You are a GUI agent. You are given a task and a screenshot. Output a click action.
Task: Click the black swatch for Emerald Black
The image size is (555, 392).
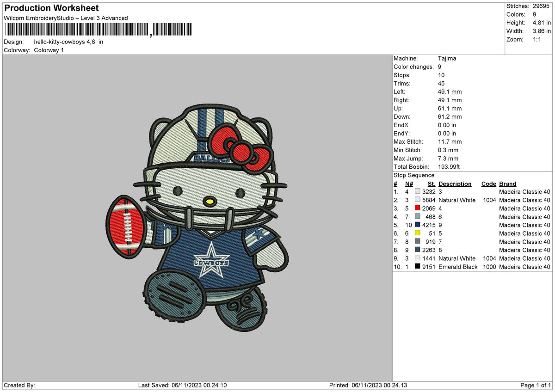[x=418, y=266]
